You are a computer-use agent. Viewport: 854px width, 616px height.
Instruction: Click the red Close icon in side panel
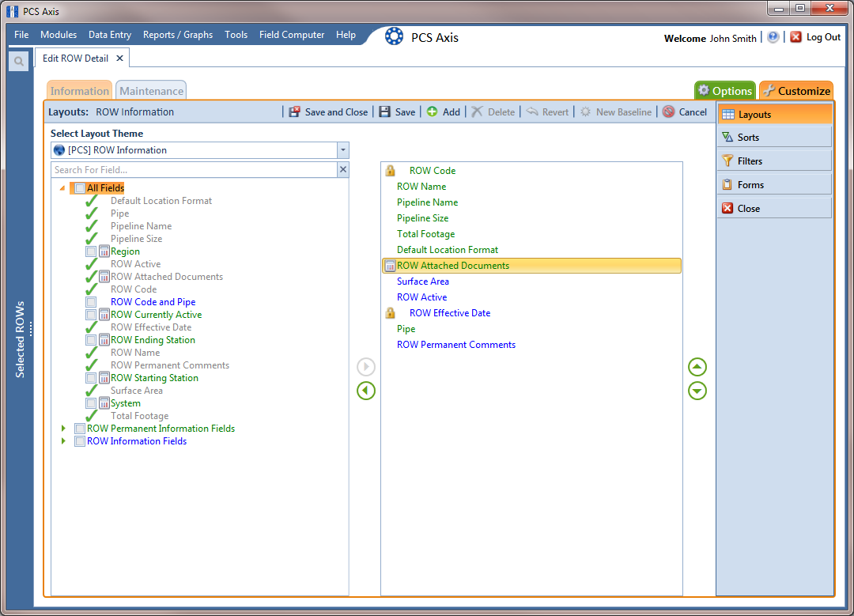[x=727, y=208]
